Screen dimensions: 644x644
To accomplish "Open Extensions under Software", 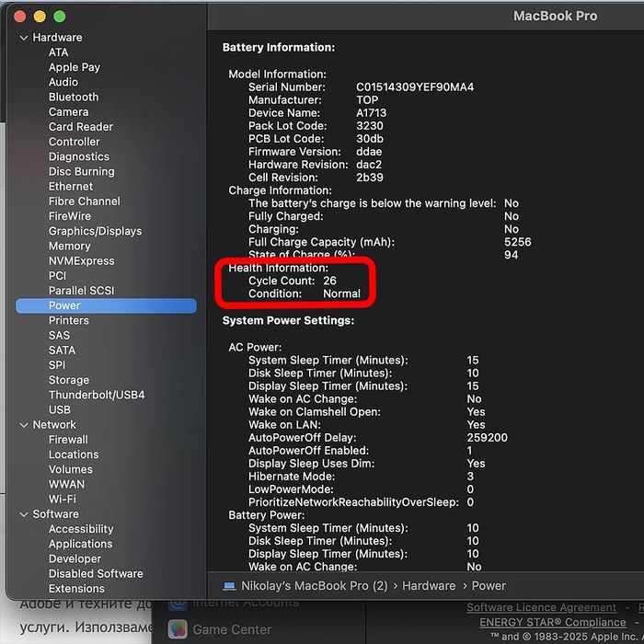I will click(76, 589).
